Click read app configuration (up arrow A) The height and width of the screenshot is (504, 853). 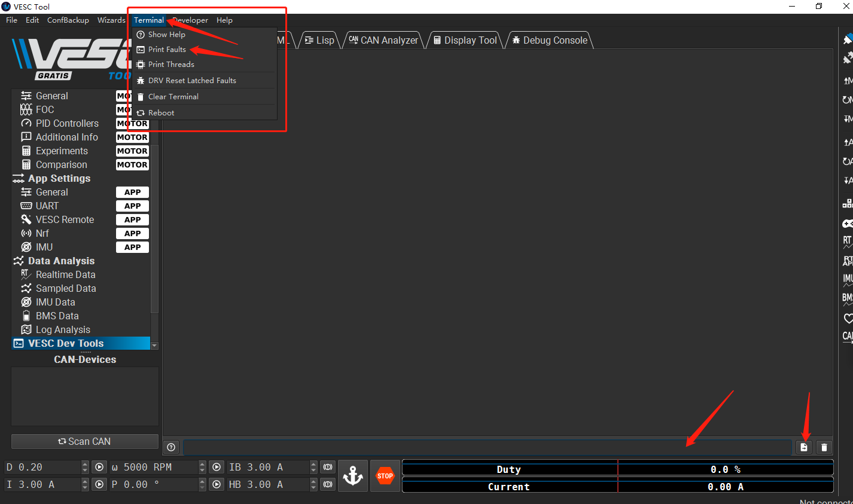click(848, 142)
